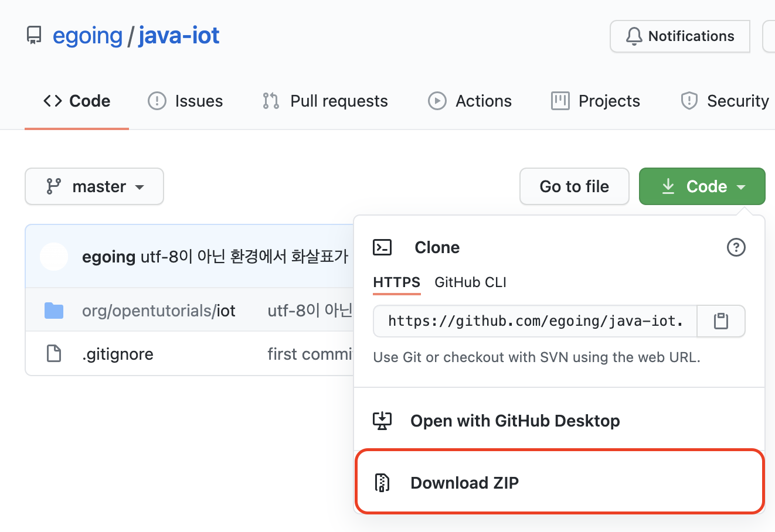The image size is (775, 532).
Task: Choose Download ZIP
Action: [559, 482]
